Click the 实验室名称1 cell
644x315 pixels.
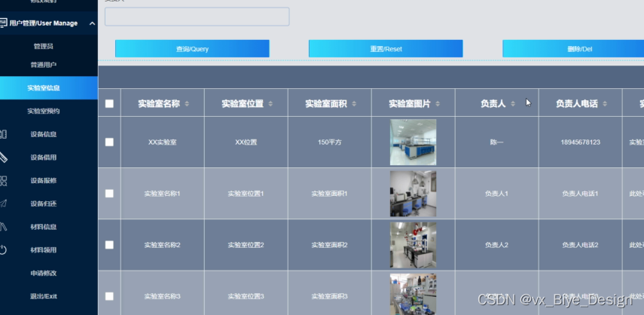point(162,194)
